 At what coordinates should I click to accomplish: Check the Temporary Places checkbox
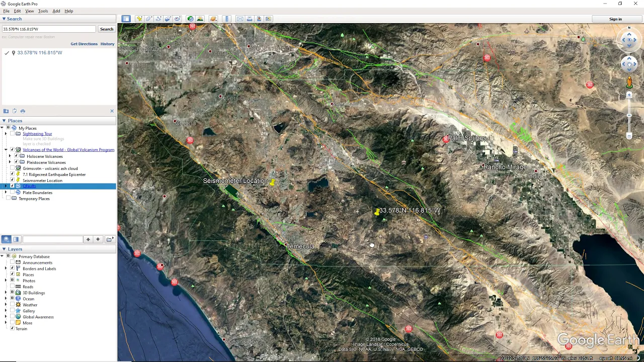click(x=8, y=199)
